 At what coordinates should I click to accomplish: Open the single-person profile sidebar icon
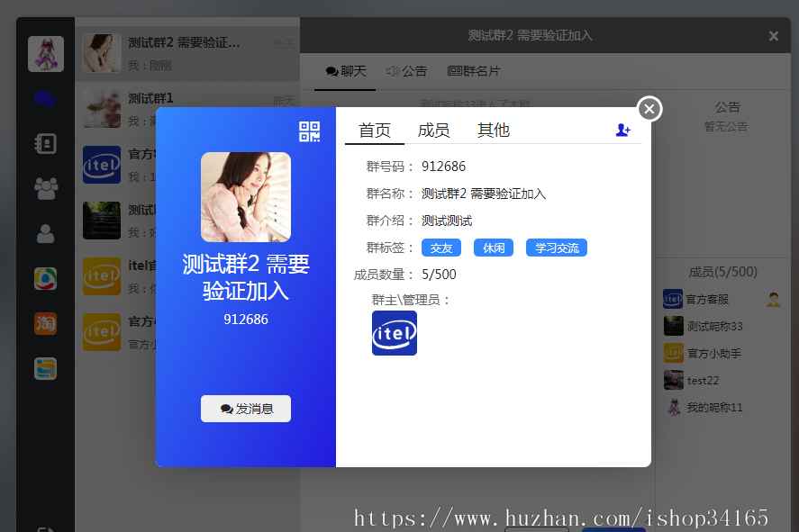click(x=45, y=233)
